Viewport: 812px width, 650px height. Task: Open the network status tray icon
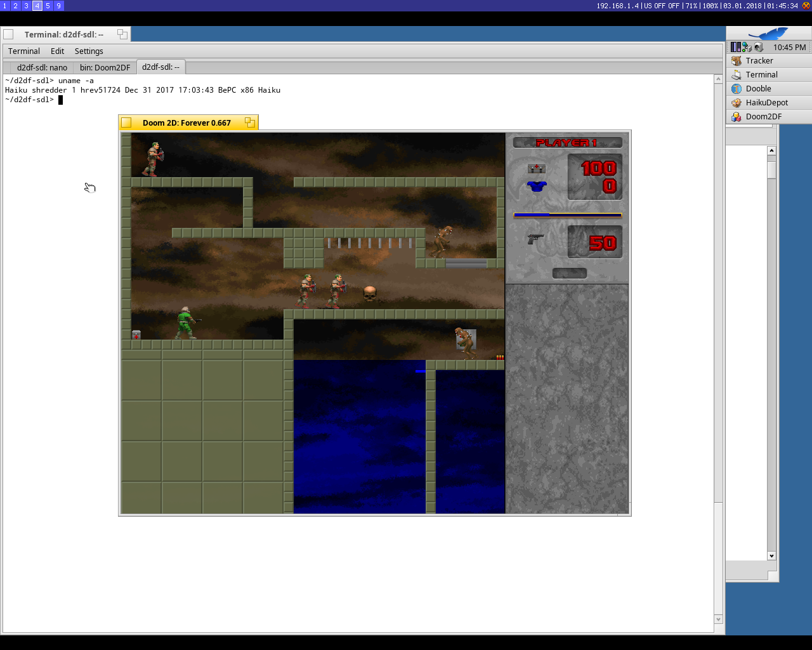tap(747, 47)
